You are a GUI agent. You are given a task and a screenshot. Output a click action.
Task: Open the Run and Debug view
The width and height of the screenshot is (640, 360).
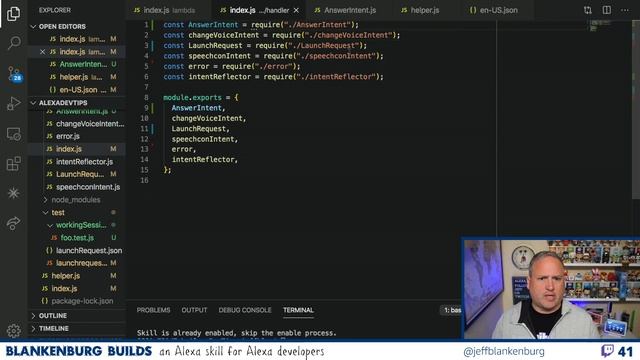(x=13, y=104)
